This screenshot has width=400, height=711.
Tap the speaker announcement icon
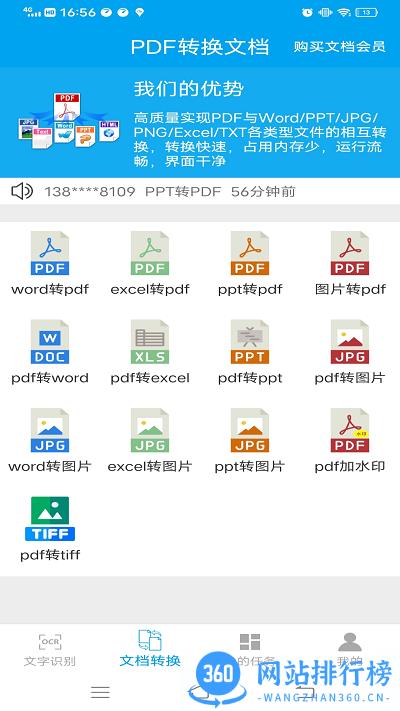(22, 191)
